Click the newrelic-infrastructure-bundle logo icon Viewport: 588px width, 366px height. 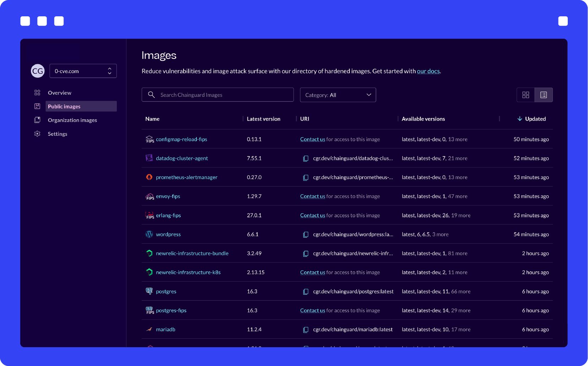149,253
